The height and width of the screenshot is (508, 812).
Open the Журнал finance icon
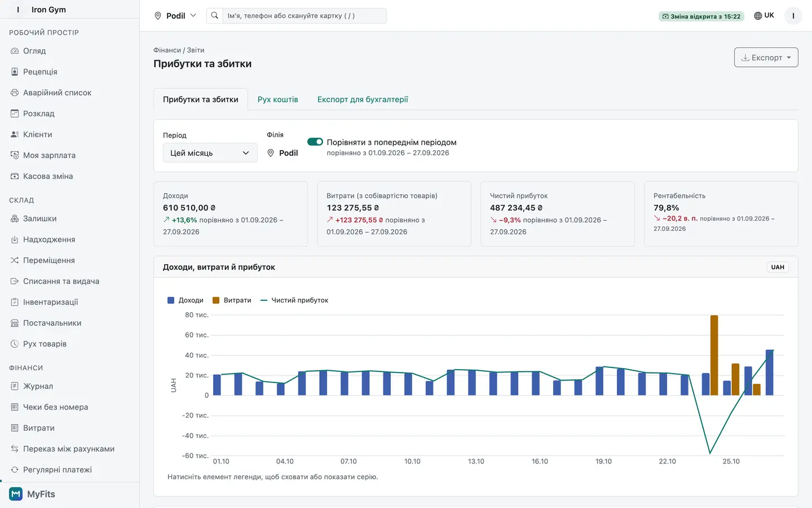tap(15, 386)
